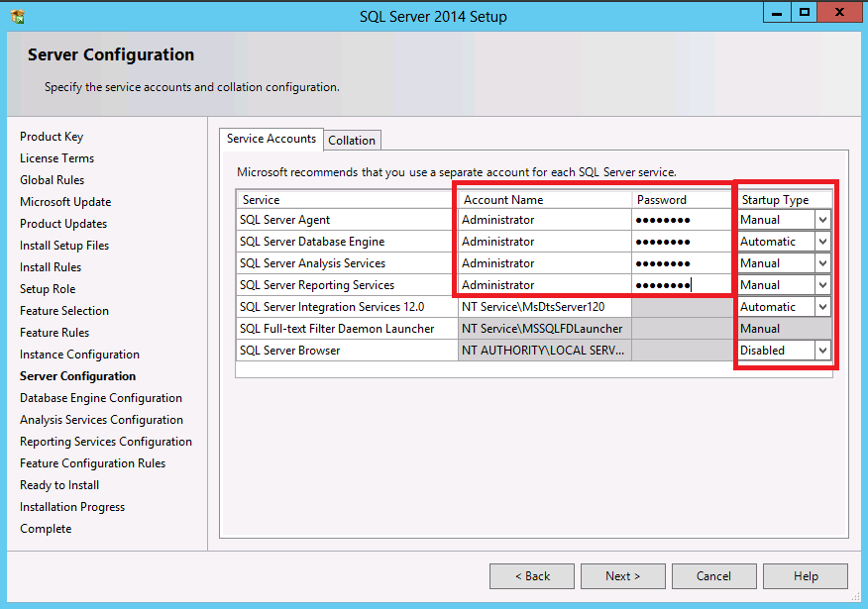The width and height of the screenshot is (868, 609).
Task: Click the NT AUTHORITY\LOCAL SERV... account cell
Action: coord(545,351)
